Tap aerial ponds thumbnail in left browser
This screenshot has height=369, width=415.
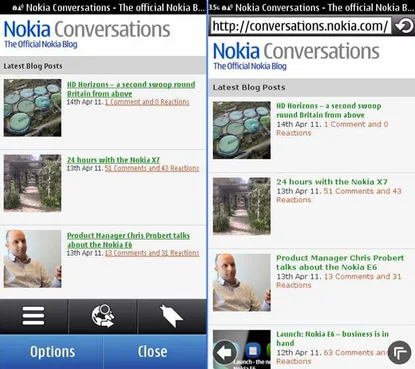[x=32, y=108]
